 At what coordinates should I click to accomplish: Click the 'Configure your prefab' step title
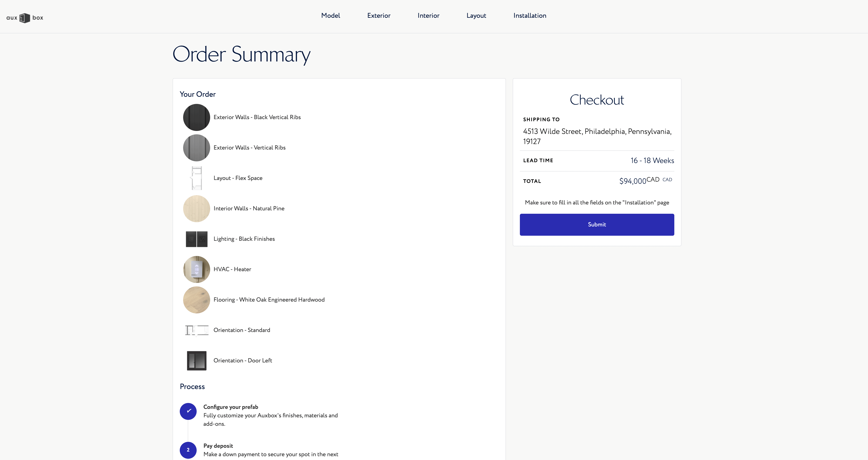[230, 407]
